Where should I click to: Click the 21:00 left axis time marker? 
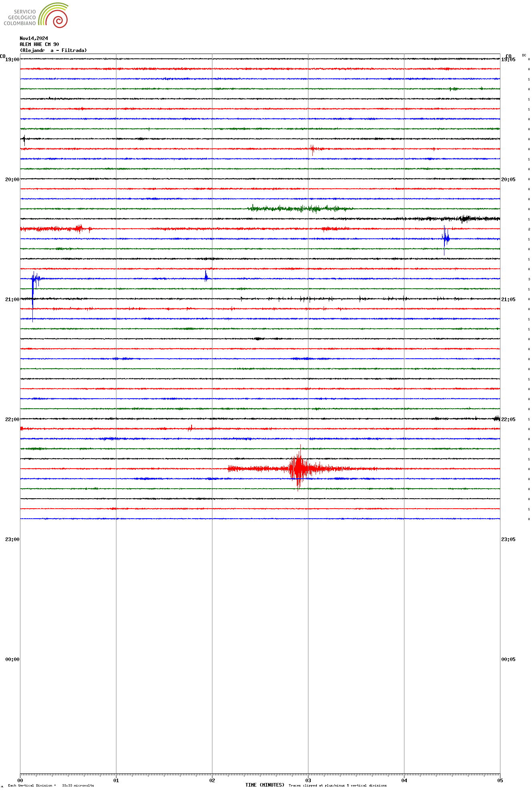click(12, 300)
